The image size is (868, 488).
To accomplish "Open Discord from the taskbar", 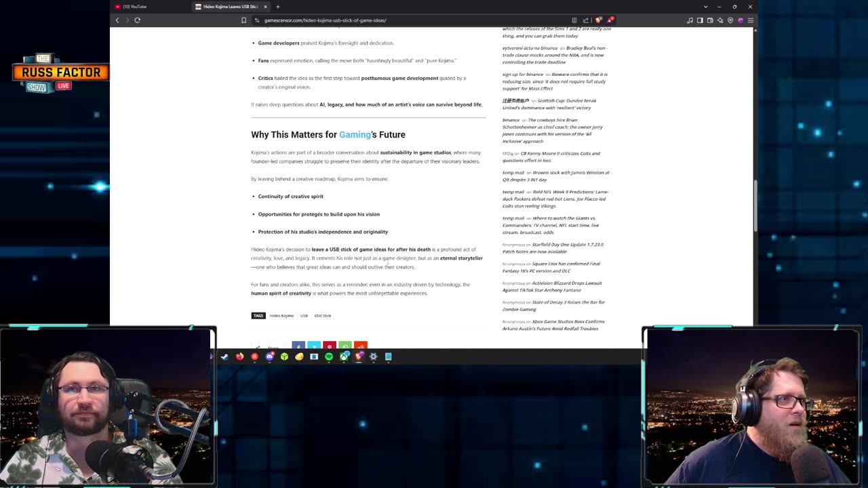I will [x=269, y=357].
